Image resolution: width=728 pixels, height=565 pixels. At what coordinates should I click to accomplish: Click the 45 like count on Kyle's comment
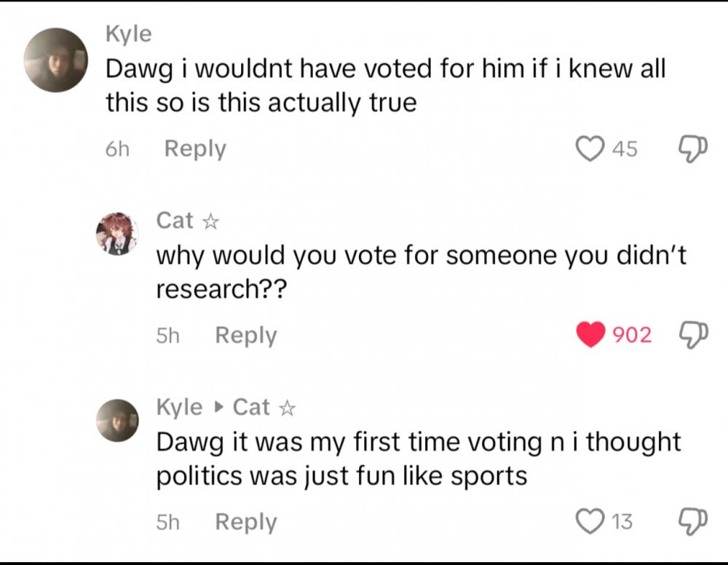click(x=625, y=149)
